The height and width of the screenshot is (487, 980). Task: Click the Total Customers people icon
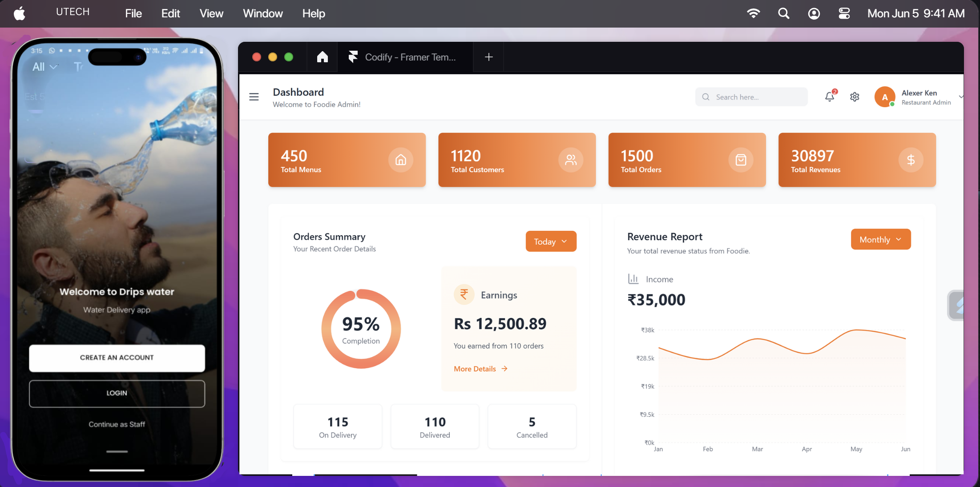pos(571,160)
